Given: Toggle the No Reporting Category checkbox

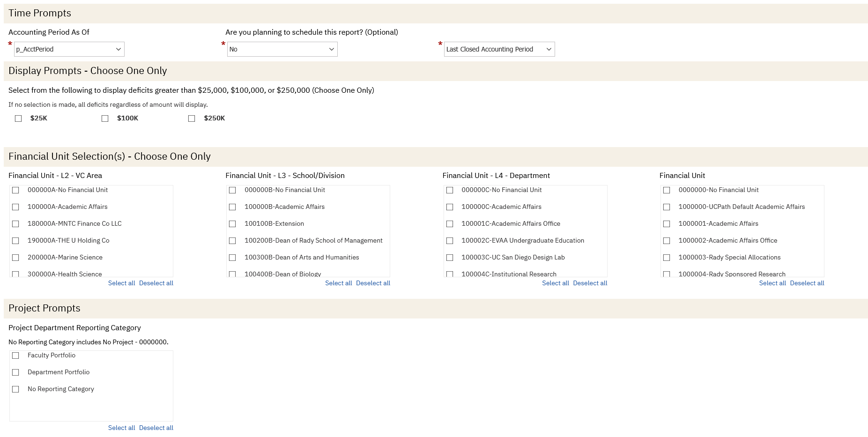Looking at the screenshot, I should tap(15, 389).
